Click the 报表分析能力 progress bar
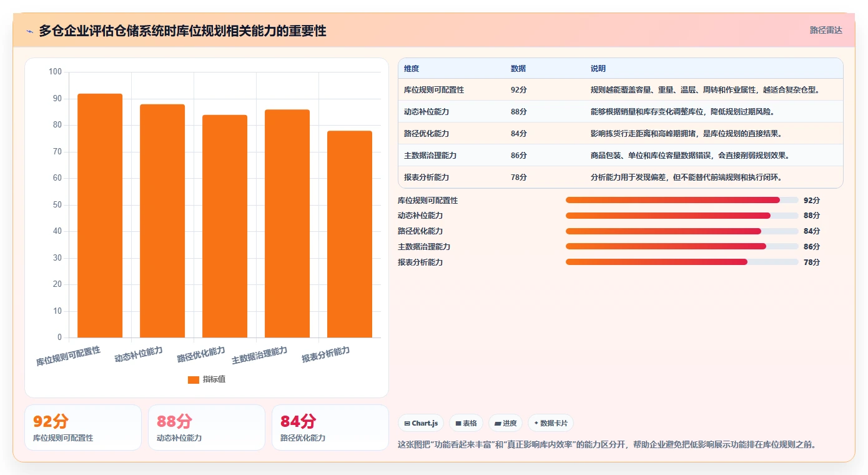 pos(682,262)
